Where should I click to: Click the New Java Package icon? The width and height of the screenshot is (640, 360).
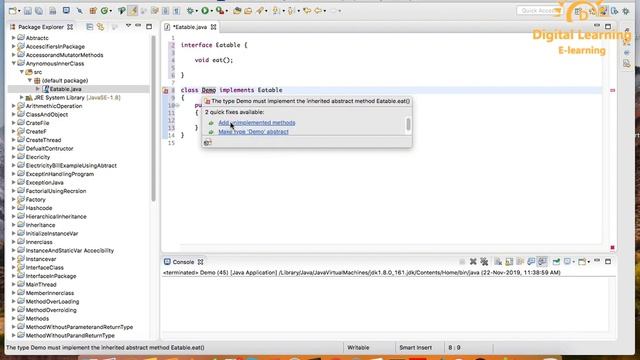[x=93, y=11]
